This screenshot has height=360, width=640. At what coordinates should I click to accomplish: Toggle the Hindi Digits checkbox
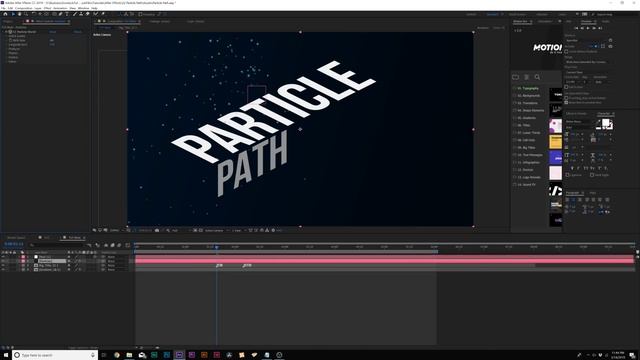point(592,175)
